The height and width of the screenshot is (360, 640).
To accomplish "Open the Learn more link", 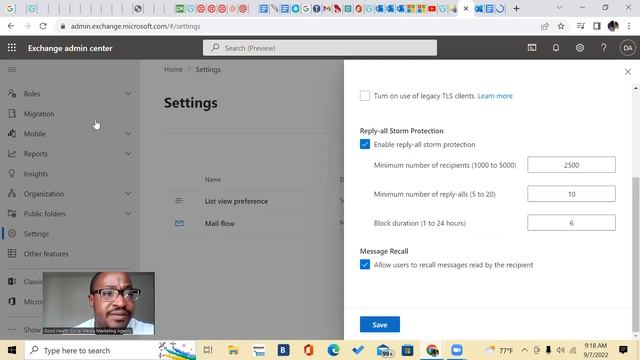I will pyautogui.click(x=495, y=96).
